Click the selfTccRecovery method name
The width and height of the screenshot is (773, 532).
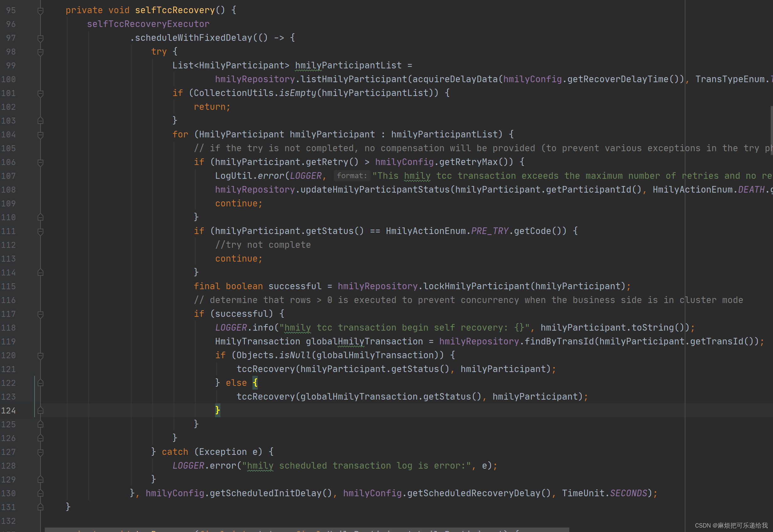[175, 10]
